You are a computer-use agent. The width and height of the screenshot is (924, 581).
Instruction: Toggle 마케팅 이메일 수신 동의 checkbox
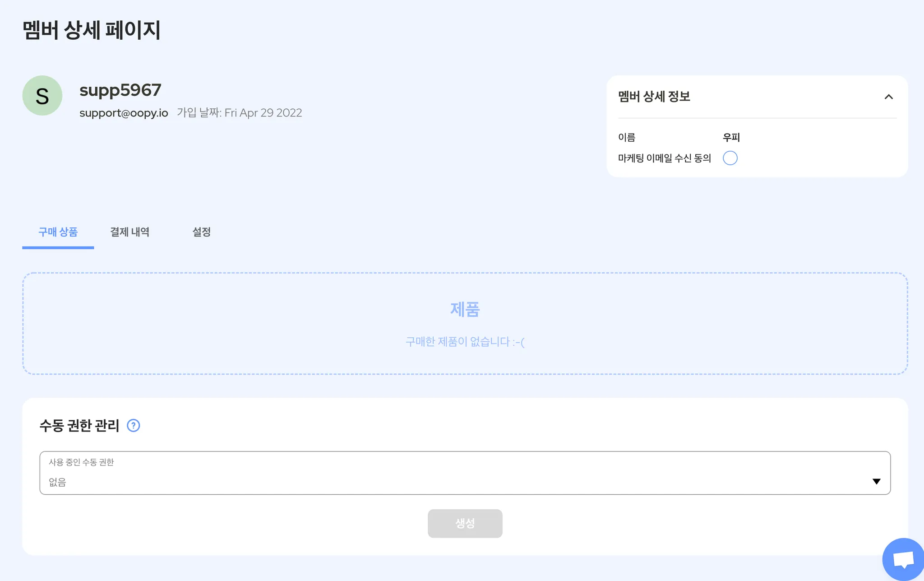pyautogui.click(x=730, y=158)
